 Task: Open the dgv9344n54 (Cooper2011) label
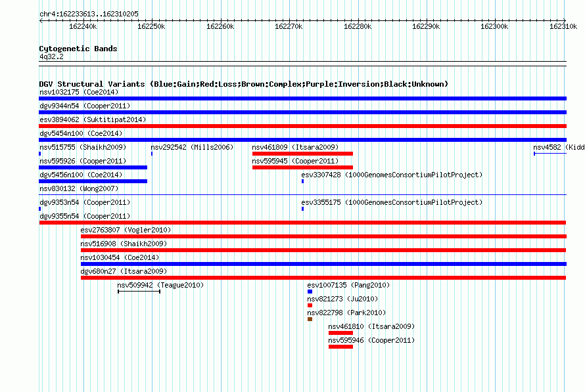85,106
